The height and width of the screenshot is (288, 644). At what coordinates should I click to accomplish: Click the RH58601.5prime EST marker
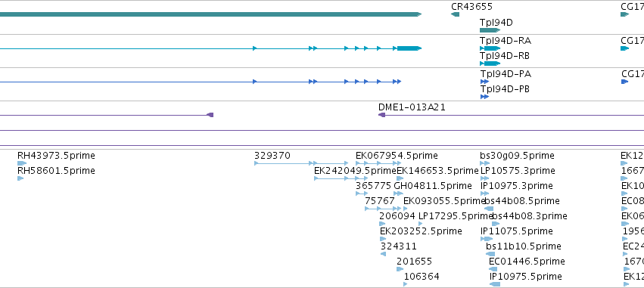(20, 178)
